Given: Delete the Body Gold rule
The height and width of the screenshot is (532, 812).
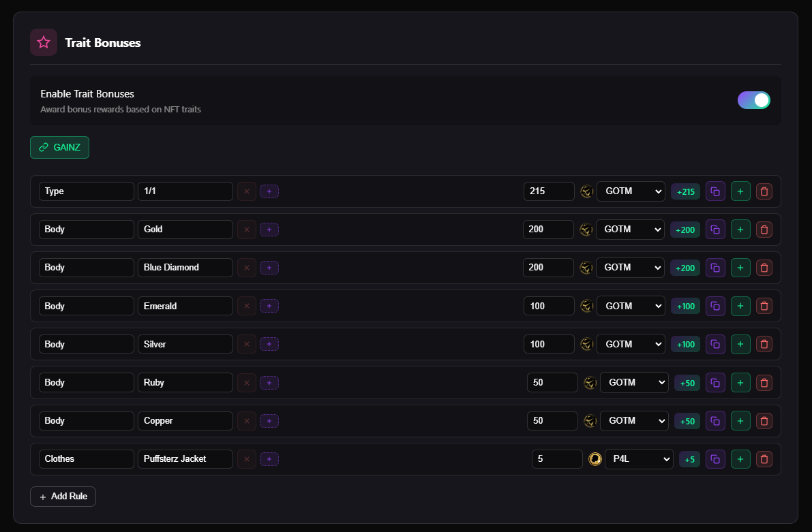Looking at the screenshot, I should (x=764, y=230).
